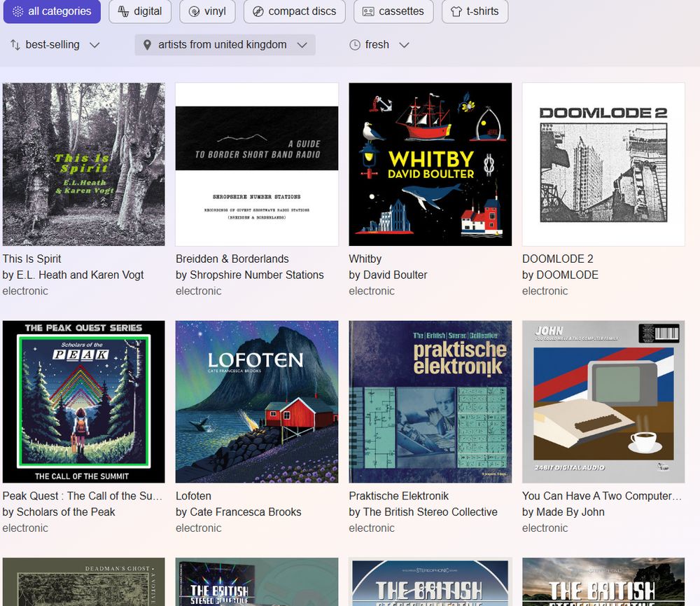Open the Deadman's Ghost album cover
Screen dimensions: 700x606
coord(83,581)
